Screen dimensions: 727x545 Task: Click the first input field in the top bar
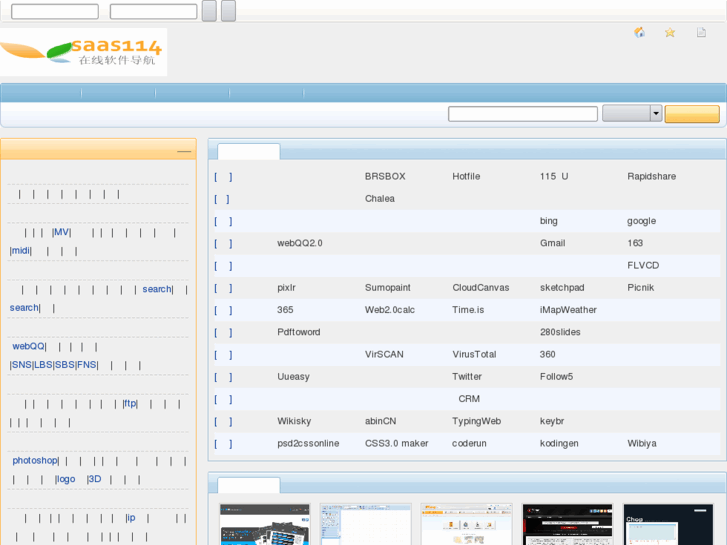pyautogui.click(x=54, y=12)
